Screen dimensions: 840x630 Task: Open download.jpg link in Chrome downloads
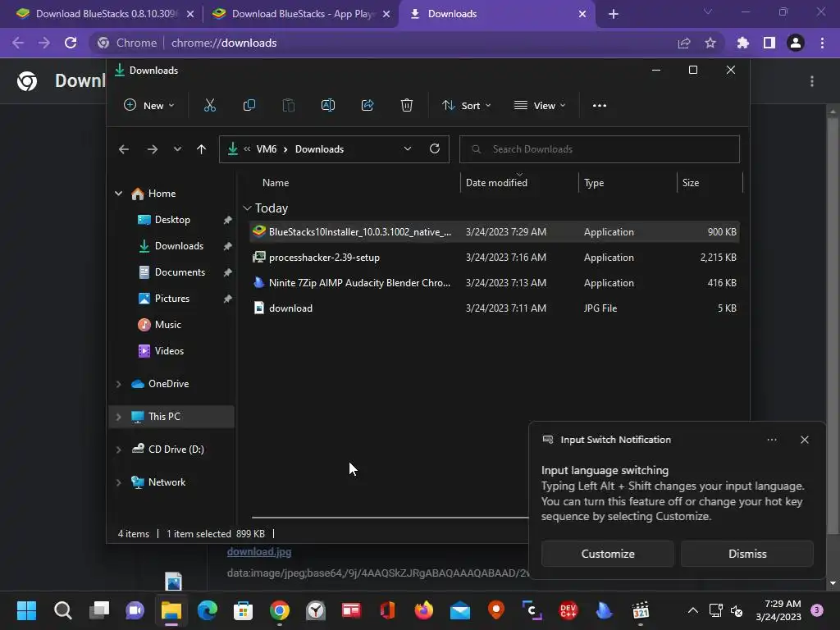tap(258, 552)
